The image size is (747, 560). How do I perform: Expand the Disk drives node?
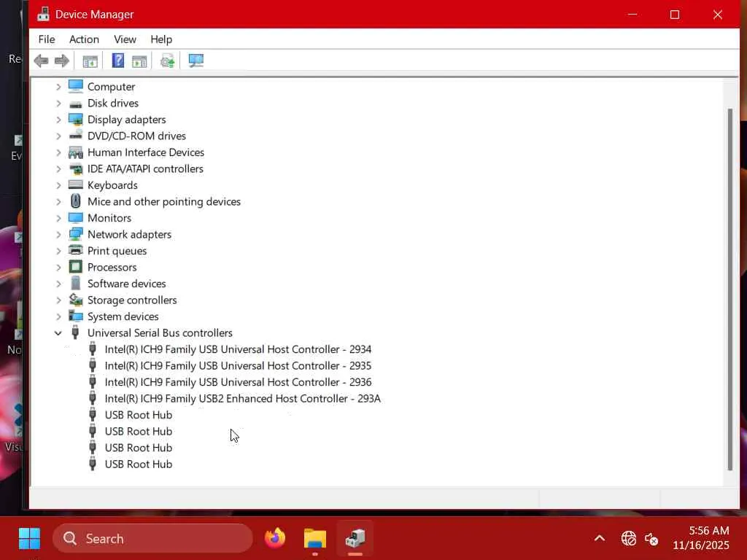tap(58, 104)
